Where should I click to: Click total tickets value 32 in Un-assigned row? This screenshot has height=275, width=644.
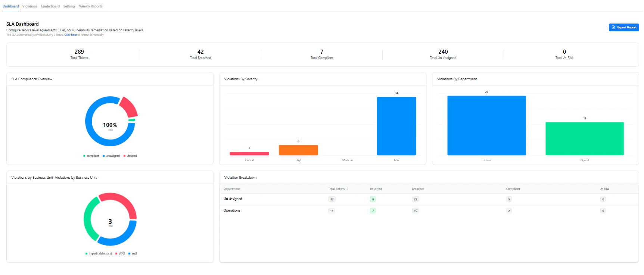pos(332,199)
